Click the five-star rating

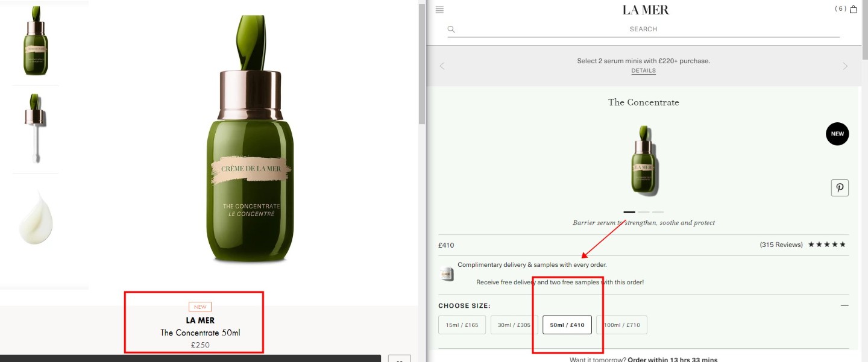pos(827,245)
